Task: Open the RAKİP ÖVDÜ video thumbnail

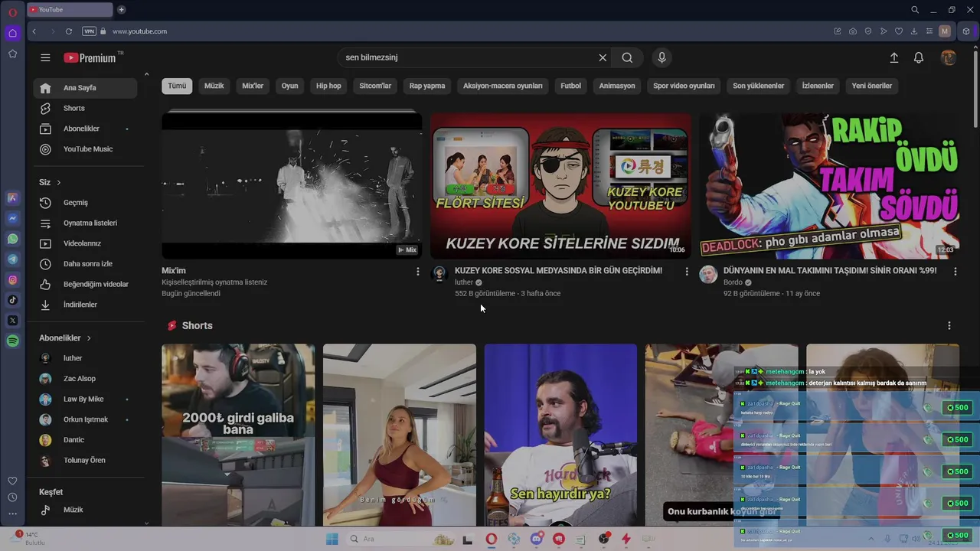Action: [x=829, y=185]
